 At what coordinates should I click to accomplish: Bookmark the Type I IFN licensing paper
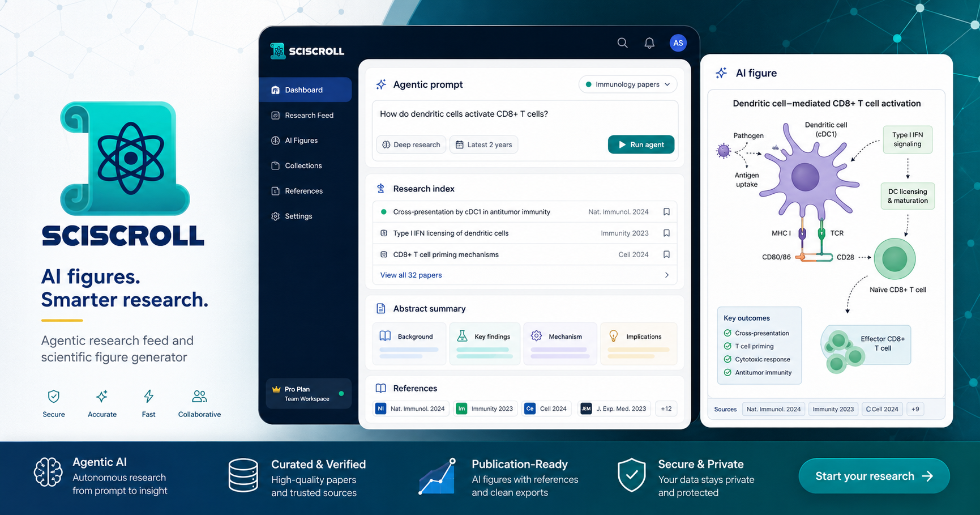(666, 233)
